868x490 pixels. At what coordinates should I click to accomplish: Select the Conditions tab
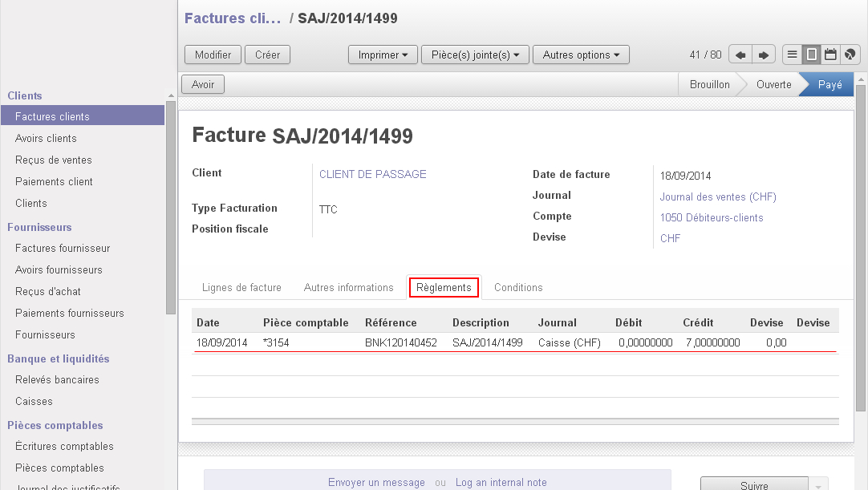tap(518, 287)
